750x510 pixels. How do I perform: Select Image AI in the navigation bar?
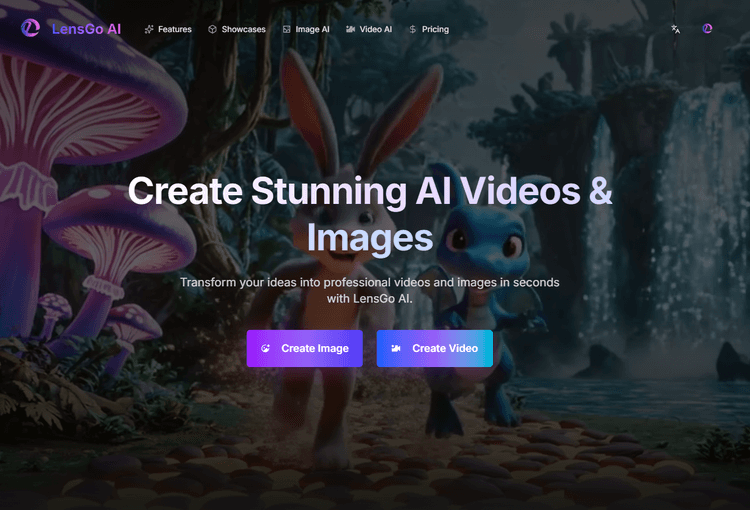coord(312,30)
